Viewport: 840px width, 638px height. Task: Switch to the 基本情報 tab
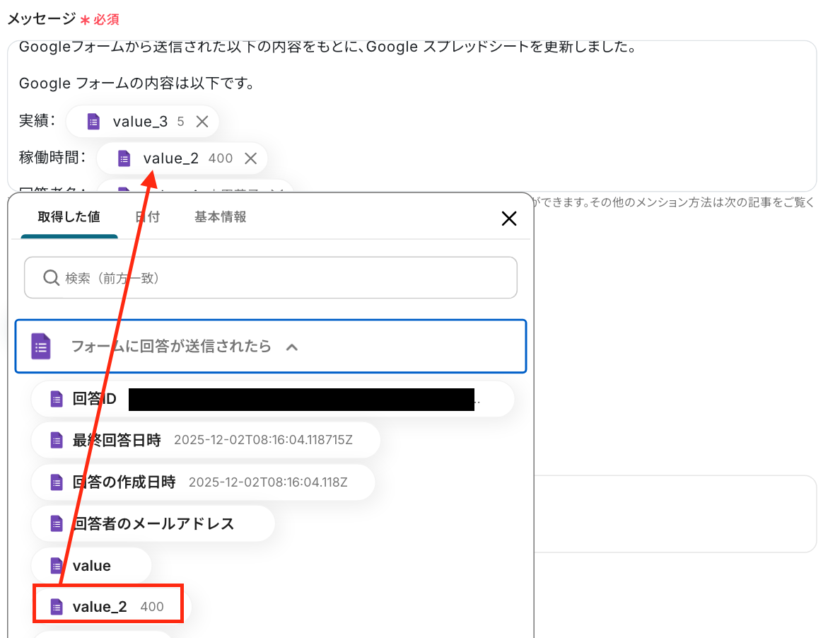[x=220, y=217]
